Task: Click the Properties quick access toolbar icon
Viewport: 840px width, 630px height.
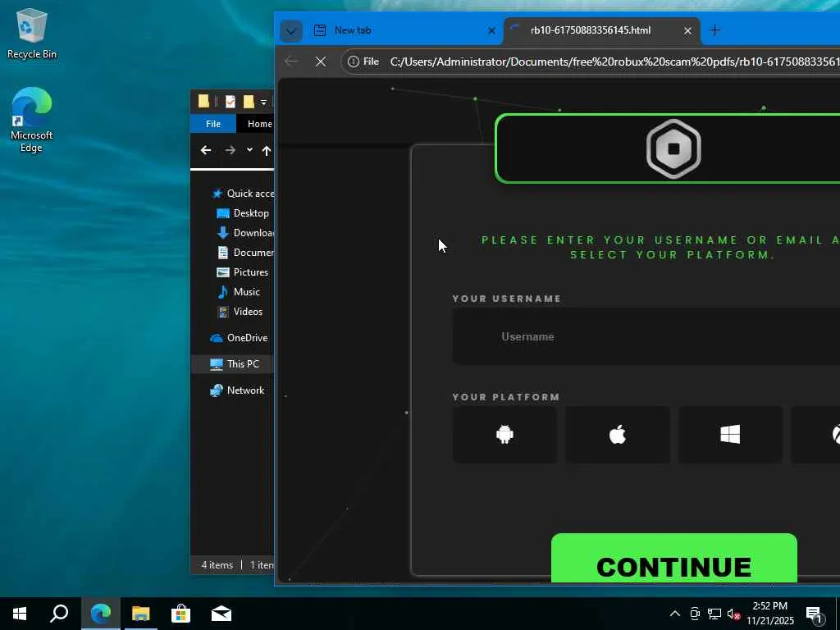Action: (x=231, y=101)
